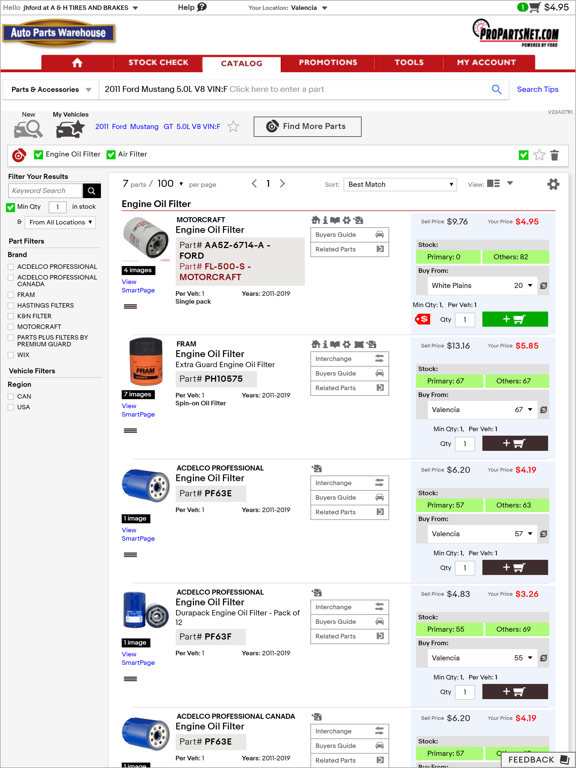Screen dimensions: 576x768
Task: Refresh stock icon beside FRAM Valencia location
Action: 543,409
